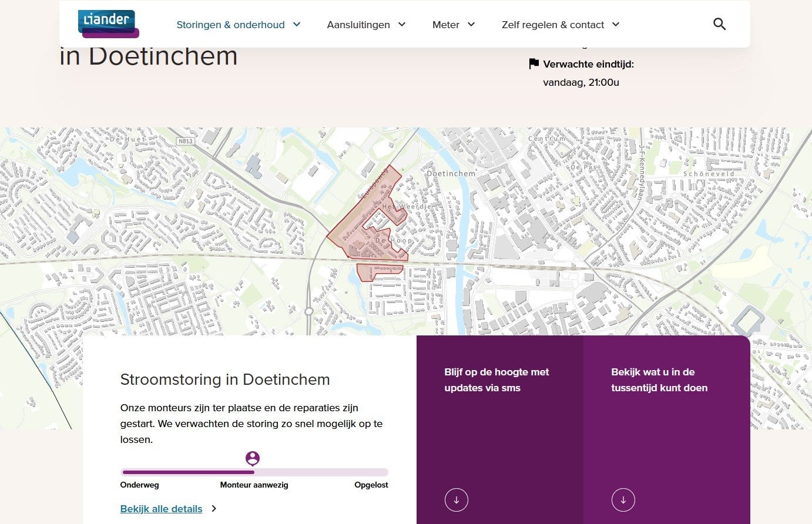Click the Doetinchem label on the map

point(451,174)
